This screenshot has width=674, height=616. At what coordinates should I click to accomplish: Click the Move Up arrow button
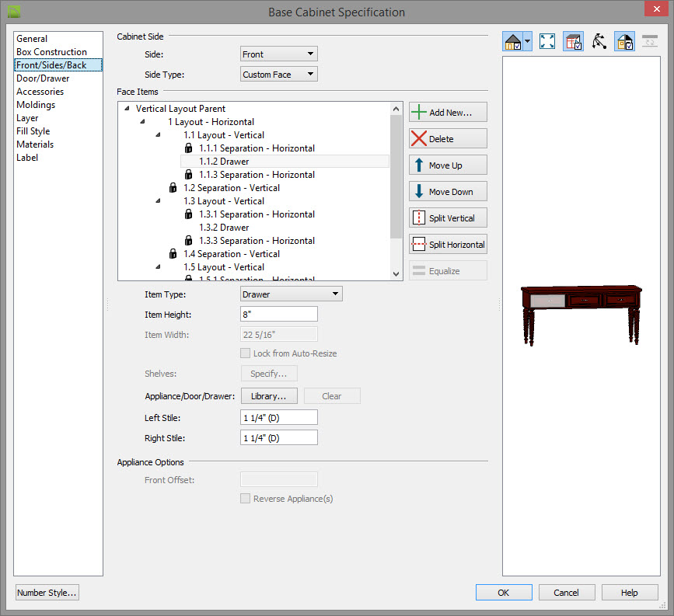coord(448,165)
